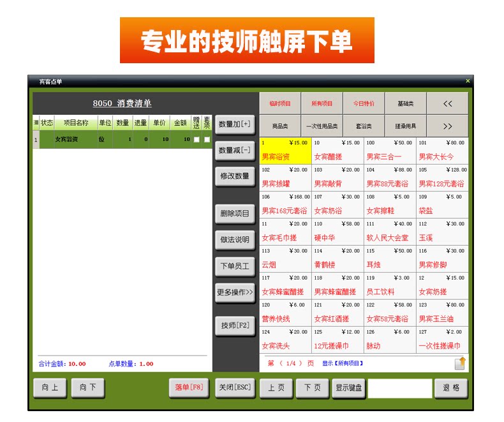Add item 女宾擦鞋
Viewport: 504px width, 422px height.
click(390, 204)
